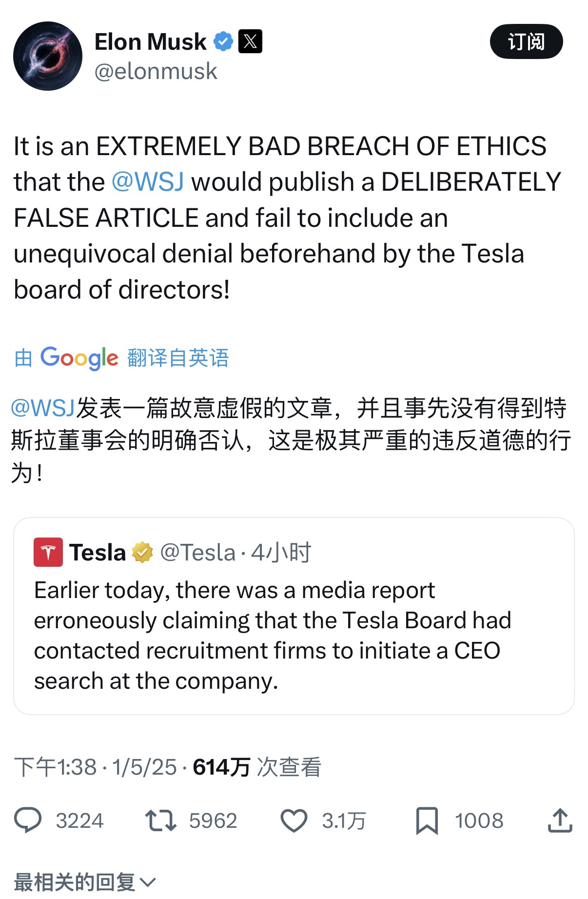
Task: Tap the Google 翻译自英语 translation label
Action: point(122,358)
